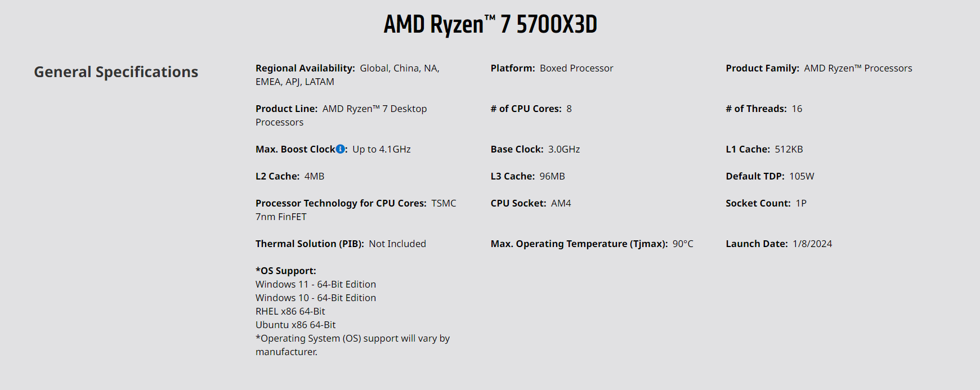Image resolution: width=980 pixels, height=390 pixels.
Task: Click the info icon beside Max. Boost Clock
Action: click(x=340, y=149)
